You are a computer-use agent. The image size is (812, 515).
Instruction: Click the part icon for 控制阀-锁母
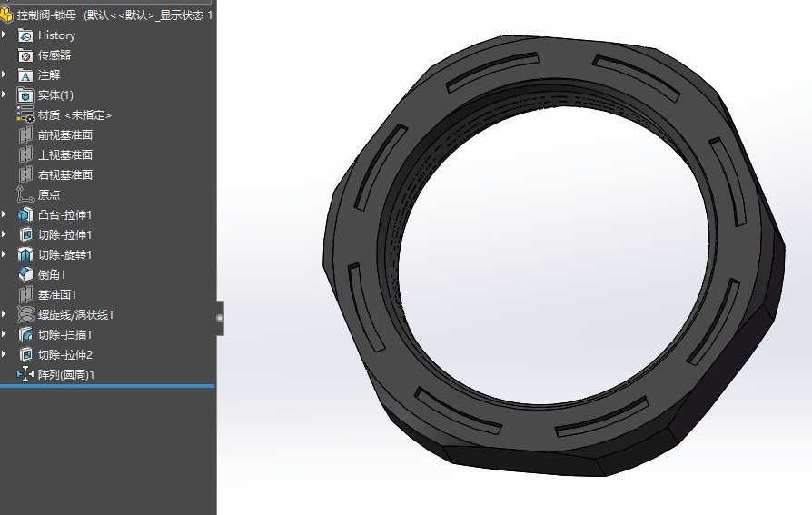click(6, 15)
